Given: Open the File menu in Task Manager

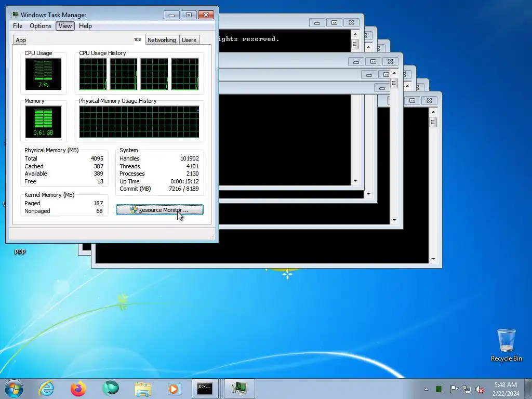Looking at the screenshot, I should click(18, 26).
